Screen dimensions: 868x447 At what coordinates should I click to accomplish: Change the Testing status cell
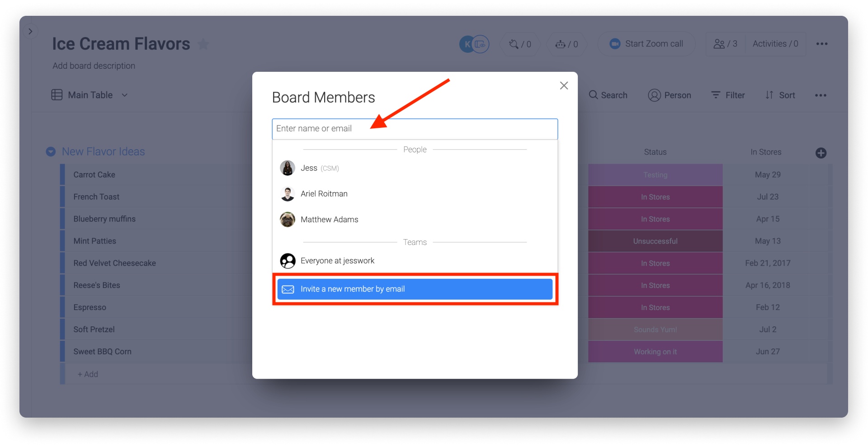[x=655, y=175]
